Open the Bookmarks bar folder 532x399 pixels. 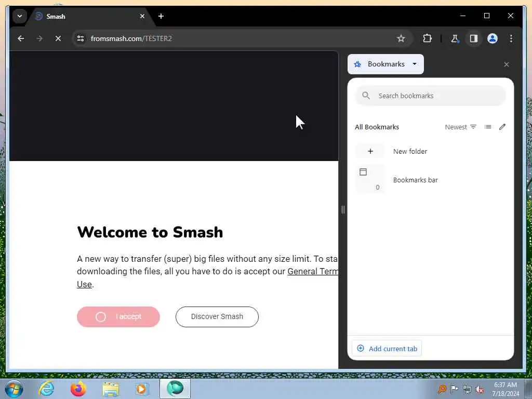tap(430, 180)
